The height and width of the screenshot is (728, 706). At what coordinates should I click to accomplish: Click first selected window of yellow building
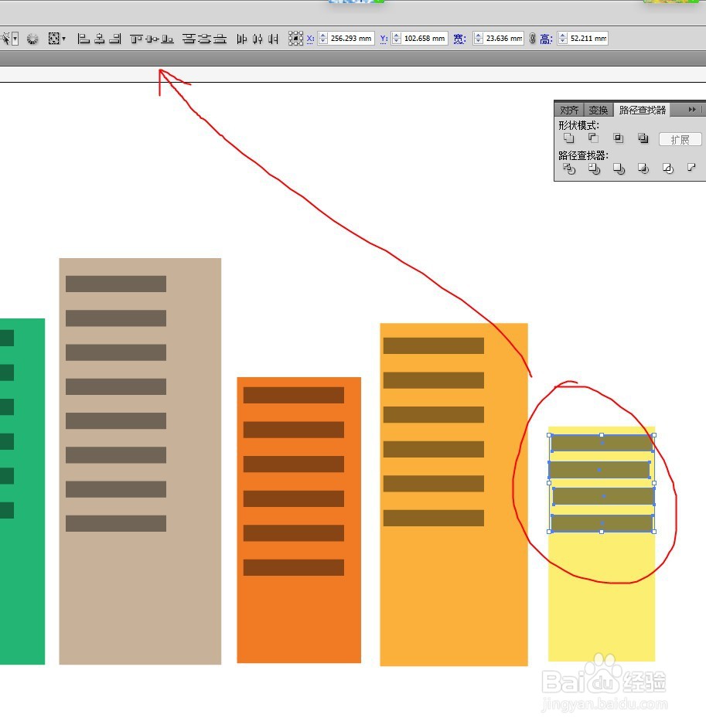602,444
